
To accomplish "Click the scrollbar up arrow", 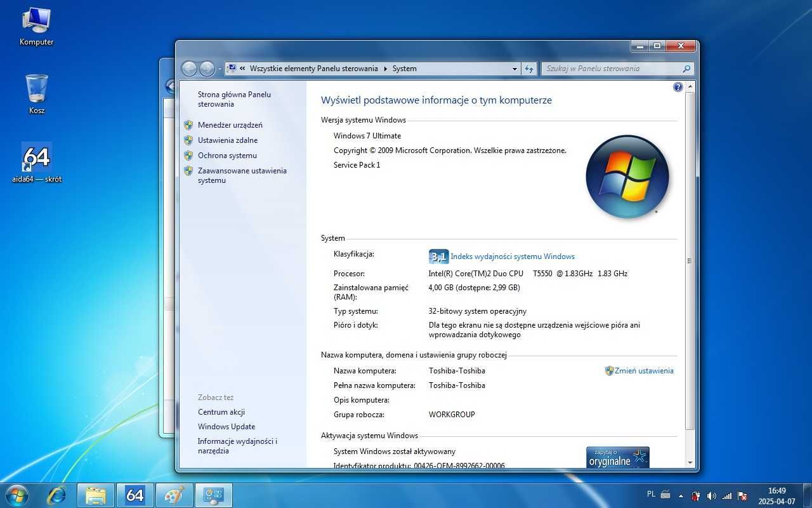I will point(690,86).
